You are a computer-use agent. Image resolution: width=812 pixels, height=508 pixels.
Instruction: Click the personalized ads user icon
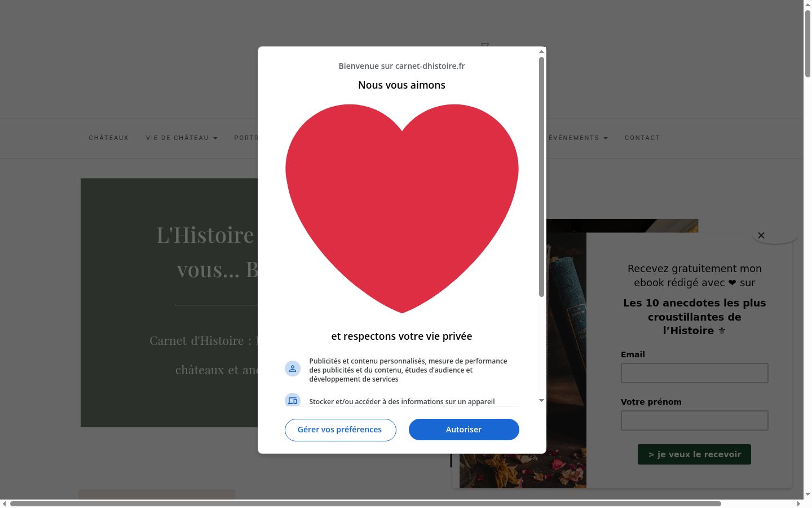tap(293, 369)
